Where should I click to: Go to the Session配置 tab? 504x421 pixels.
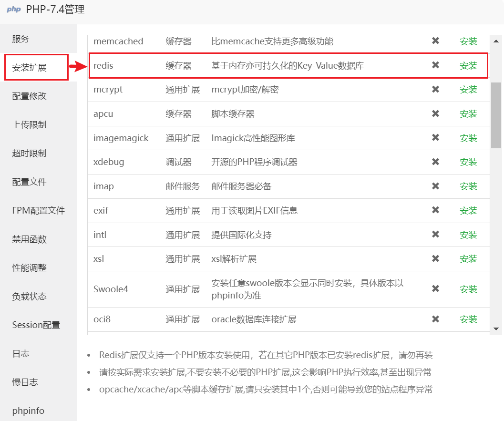tap(36, 325)
